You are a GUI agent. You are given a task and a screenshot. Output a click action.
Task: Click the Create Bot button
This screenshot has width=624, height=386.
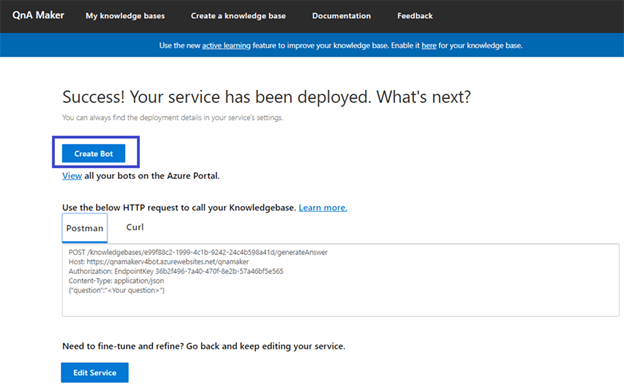tap(94, 153)
